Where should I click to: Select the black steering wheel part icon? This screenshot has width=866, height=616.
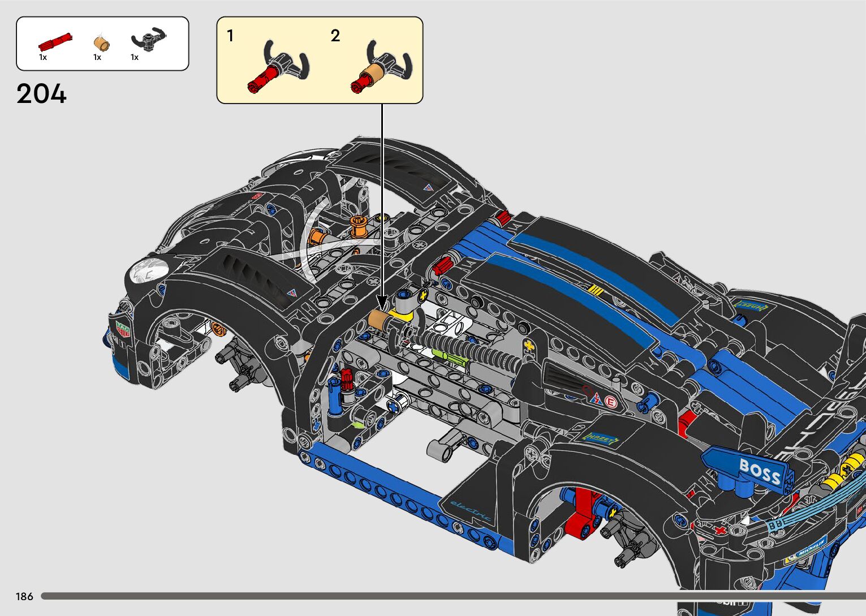[x=149, y=39]
